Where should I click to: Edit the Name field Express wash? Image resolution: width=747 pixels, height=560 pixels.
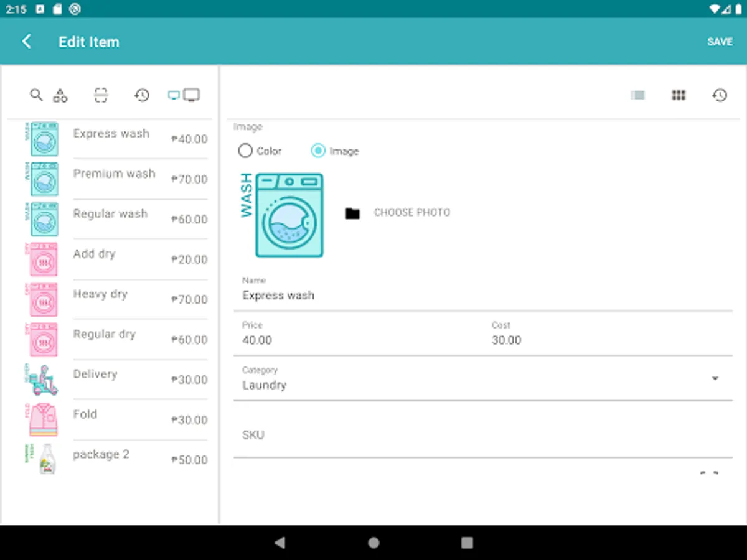coord(483,292)
